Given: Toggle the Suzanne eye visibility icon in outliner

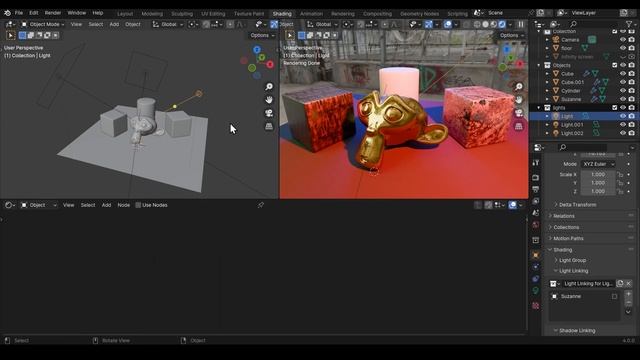Looking at the screenshot, I should click(x=623, y=99).
